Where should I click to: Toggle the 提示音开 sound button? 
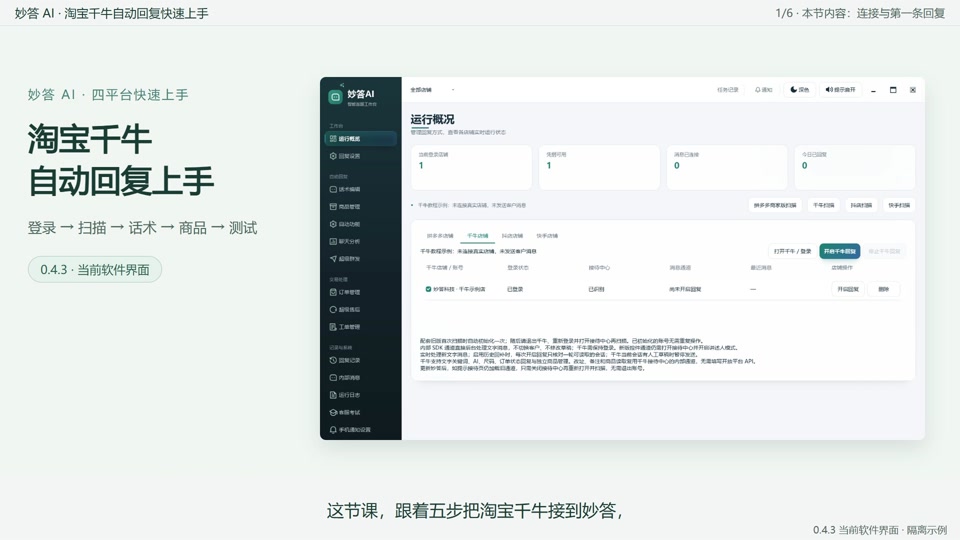[x=840, y=90]
